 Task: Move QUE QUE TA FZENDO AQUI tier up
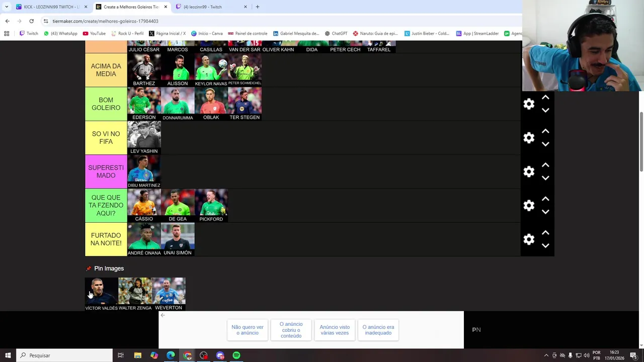(x=545, y=199)
